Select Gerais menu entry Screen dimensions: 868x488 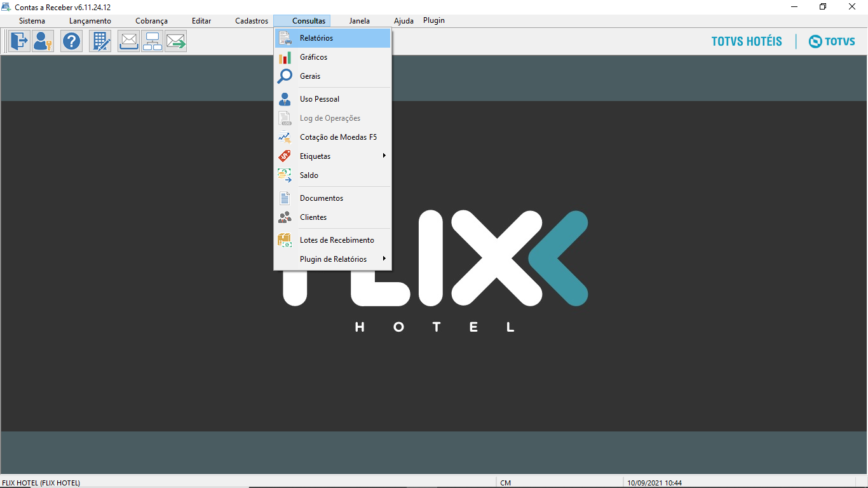(x=333, y=76)
